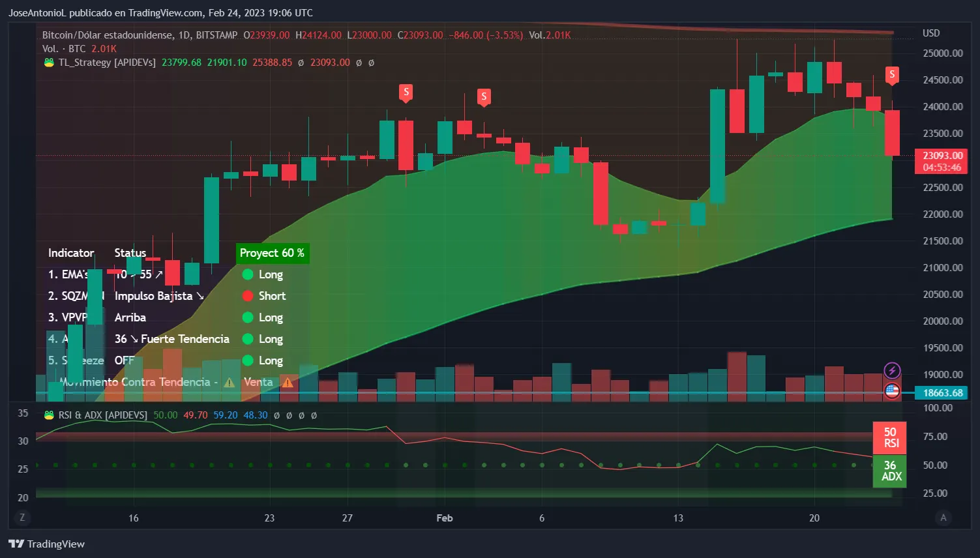Click the warning triangle beside Venta
The height and width of the screenshot is (558, 980).
pos(288,383)
